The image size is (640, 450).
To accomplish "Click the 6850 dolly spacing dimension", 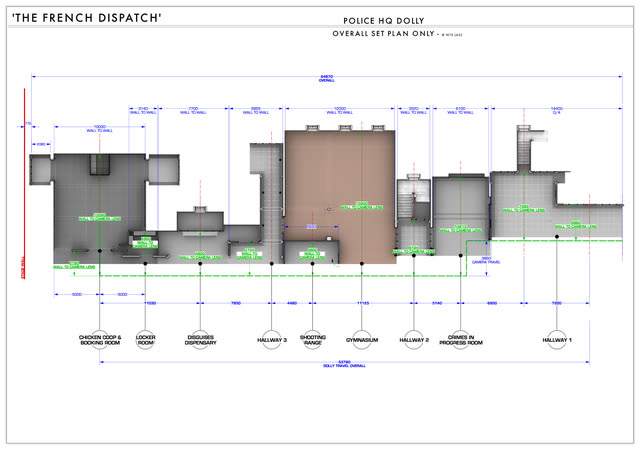I will (492, 303).
